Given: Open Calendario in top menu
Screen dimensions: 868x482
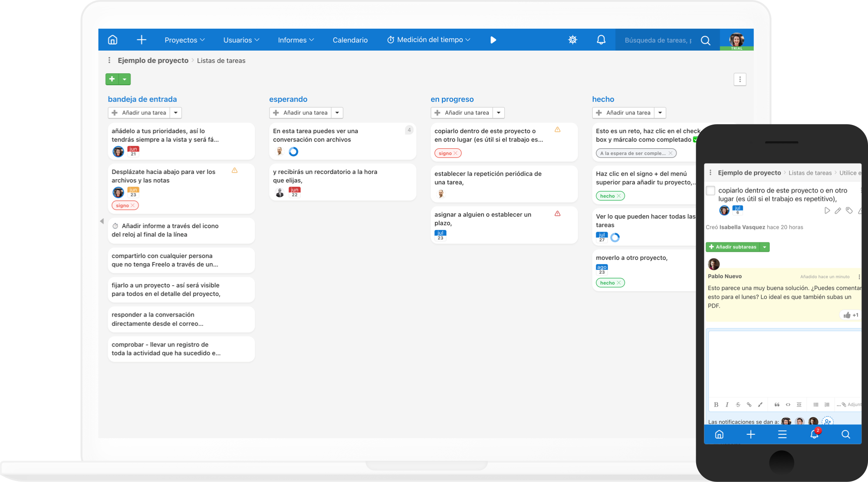Looking at the screenshot, I should (x=350, y=40).
